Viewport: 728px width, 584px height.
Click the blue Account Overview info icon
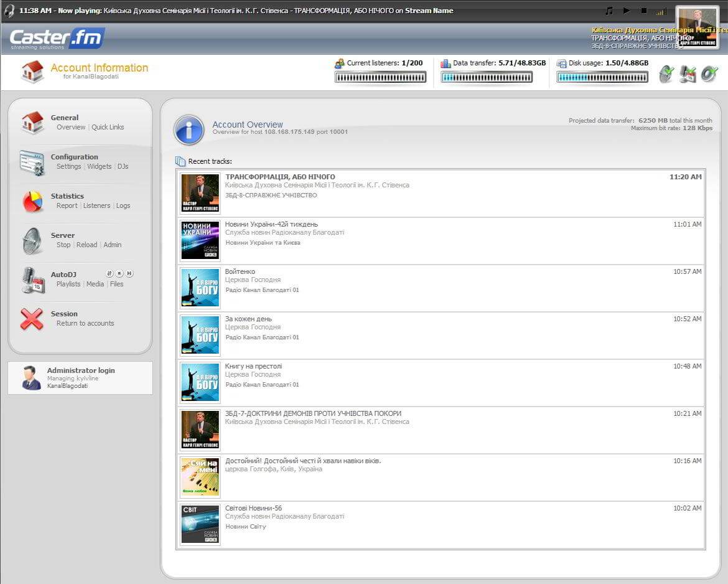point(189,130)
